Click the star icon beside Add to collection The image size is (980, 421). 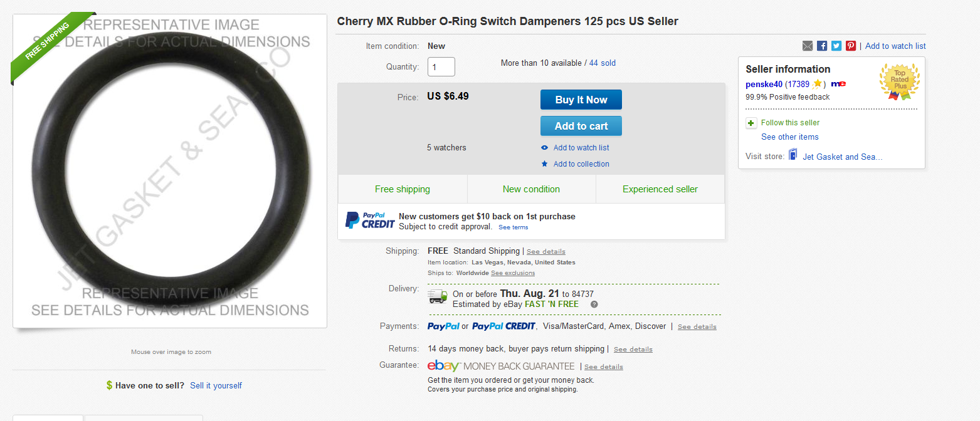click(544, 164)
